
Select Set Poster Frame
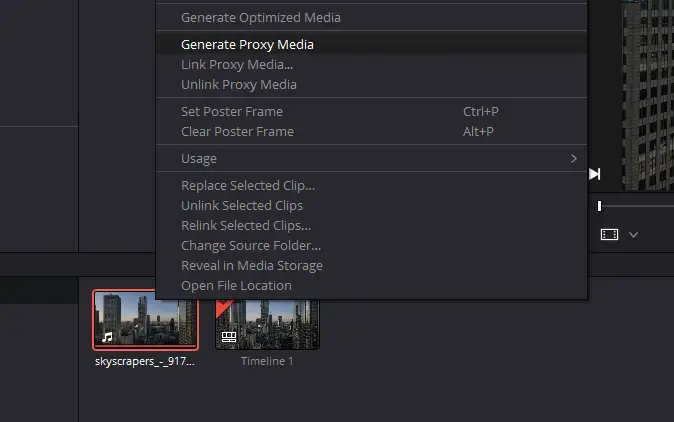pyautogui.click(x=371, y=111)
